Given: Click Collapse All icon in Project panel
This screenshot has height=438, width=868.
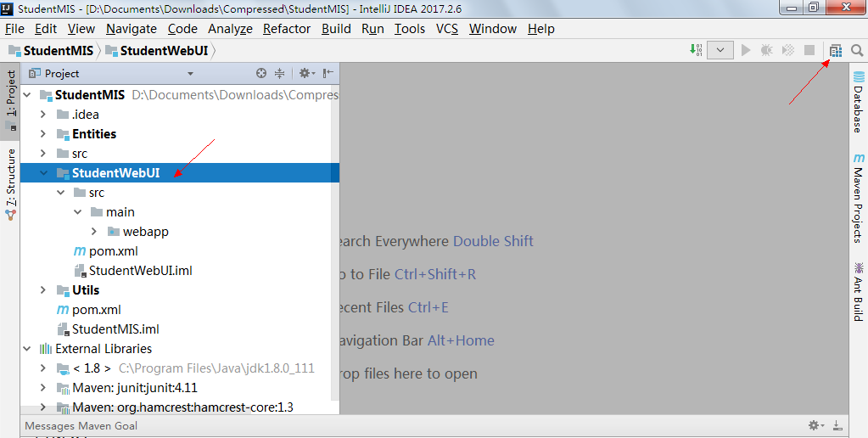Looking at the screenshot, I should [x=279, y=73].
